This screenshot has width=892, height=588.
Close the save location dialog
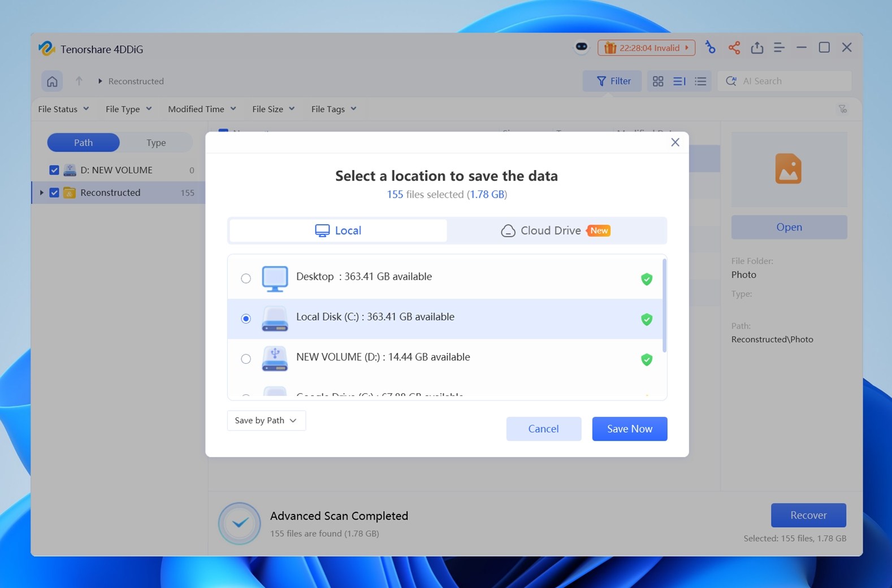pyautogui.click(x=675, y=142)
